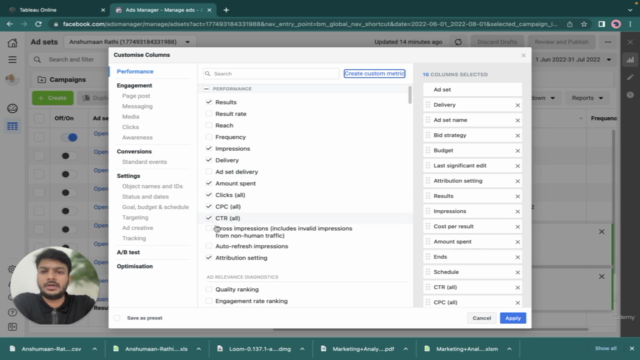The image size is (640, 360).
Task: Uncheck the Impressions checkbox
Action: coord(209,149)
